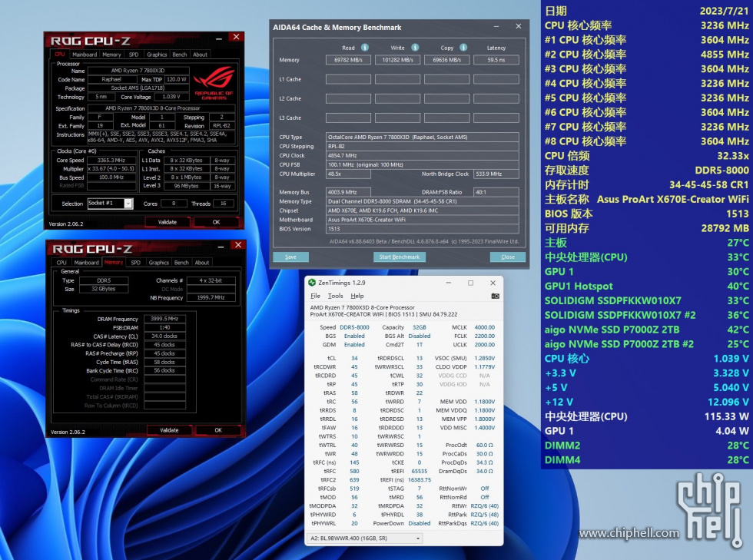Click Save button in AIDA64 benchmark

click(x=290, y=257)
